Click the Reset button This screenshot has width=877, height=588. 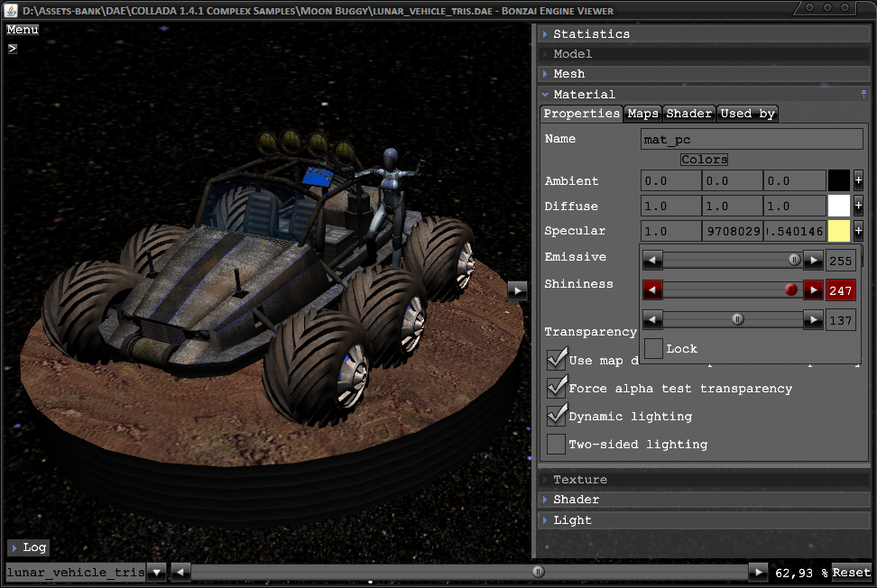pyautogui.click(x=851, y=572)
